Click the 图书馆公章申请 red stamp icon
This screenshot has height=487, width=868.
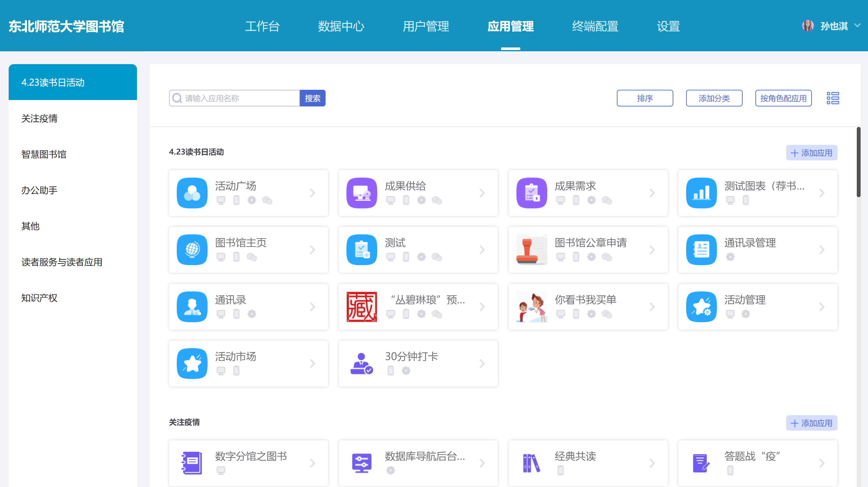point(532,249)
